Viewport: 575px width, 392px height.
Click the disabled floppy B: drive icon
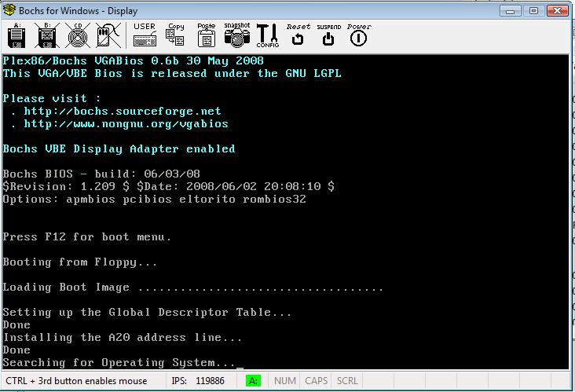point(47,35)
